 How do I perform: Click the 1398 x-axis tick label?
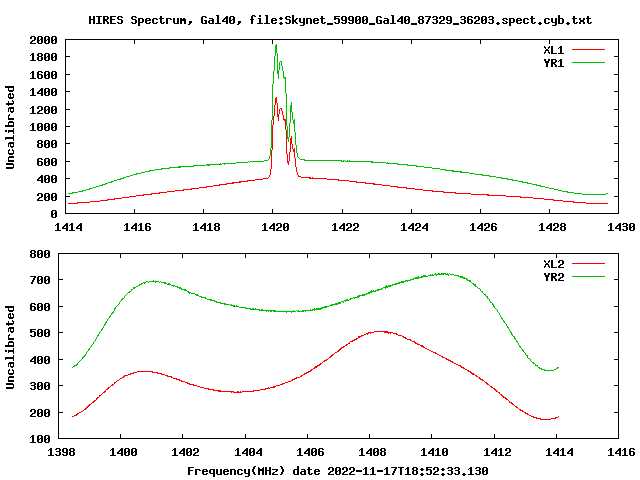tap(61, 452)
